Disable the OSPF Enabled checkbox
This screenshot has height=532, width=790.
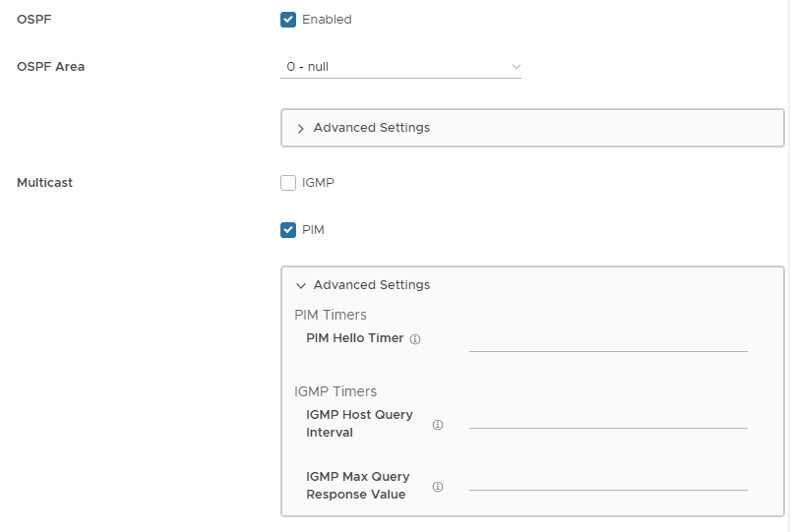click(288, 19)
